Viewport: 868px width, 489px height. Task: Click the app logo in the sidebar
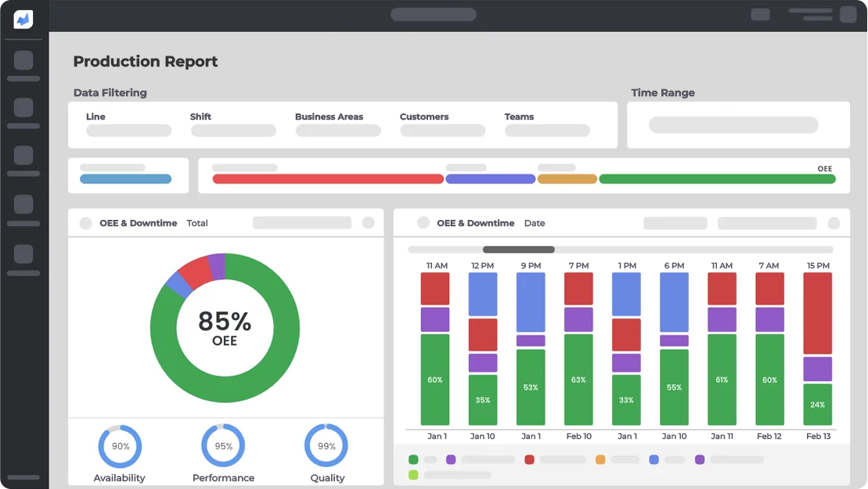click(x=23, y=19)
